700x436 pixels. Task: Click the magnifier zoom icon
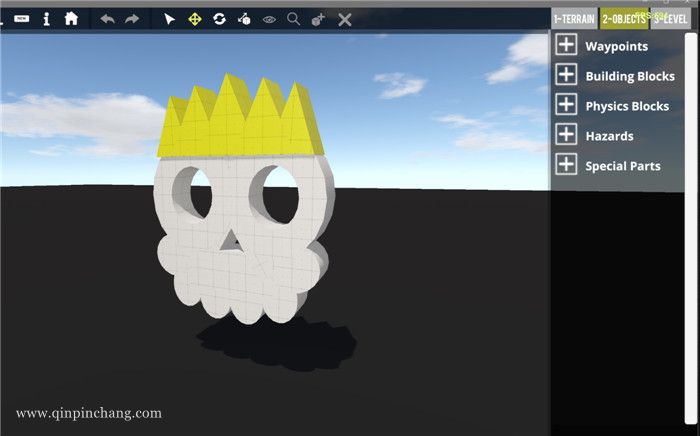[293, 19]
